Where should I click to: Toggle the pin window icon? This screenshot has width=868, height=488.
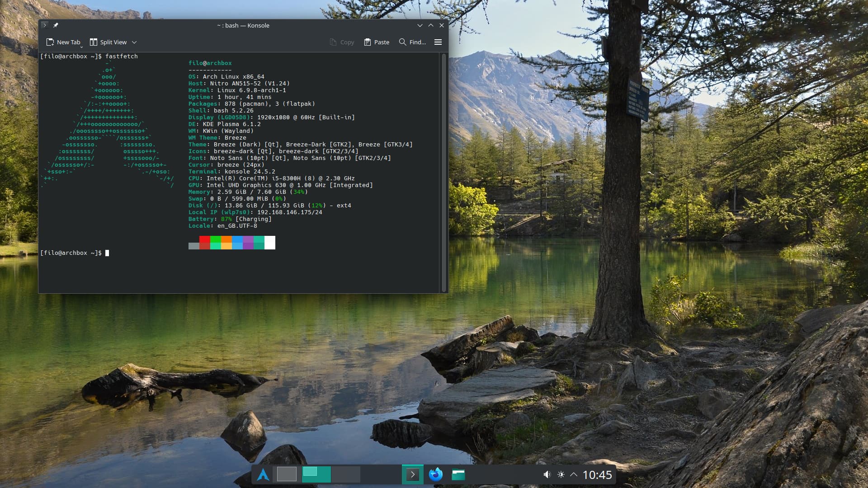pos(56,25)
